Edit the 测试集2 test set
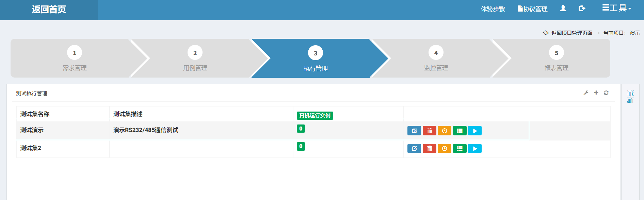 point(414,149)
